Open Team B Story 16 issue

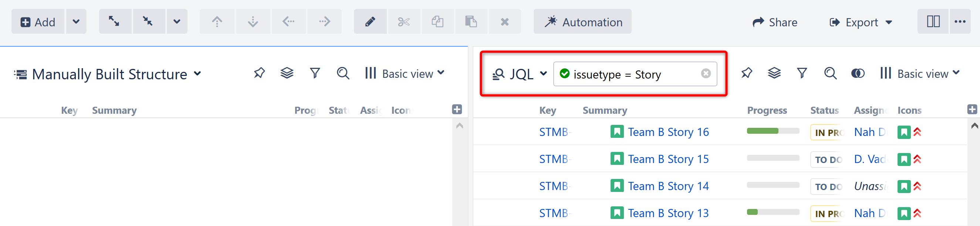[x=668, y=132]
